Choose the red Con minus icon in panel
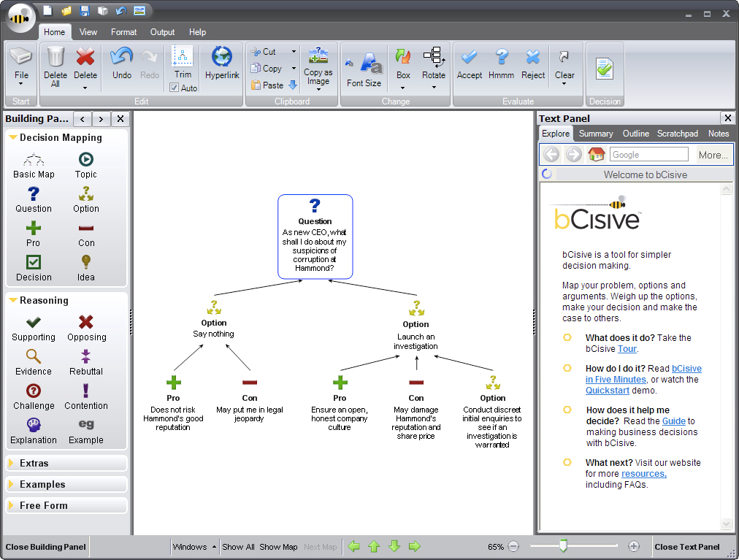This screenshot has height=560, width=739. 85,228
